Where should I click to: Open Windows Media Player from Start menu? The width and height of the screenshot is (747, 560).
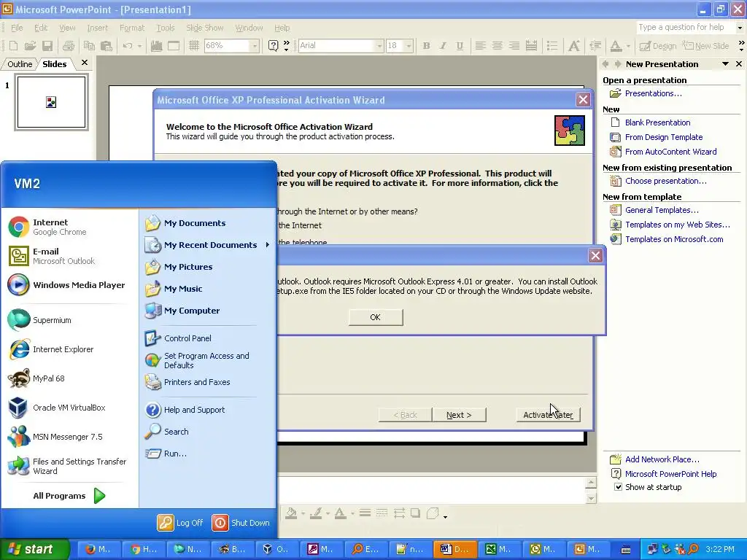pyautogui.click(x=68, y=285)
